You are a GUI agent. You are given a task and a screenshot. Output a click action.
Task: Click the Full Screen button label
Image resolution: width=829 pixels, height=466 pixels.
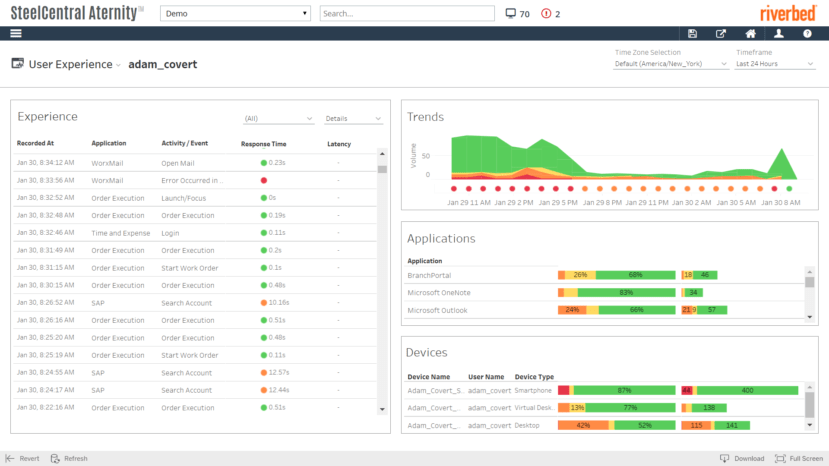[x=806, y=459]
